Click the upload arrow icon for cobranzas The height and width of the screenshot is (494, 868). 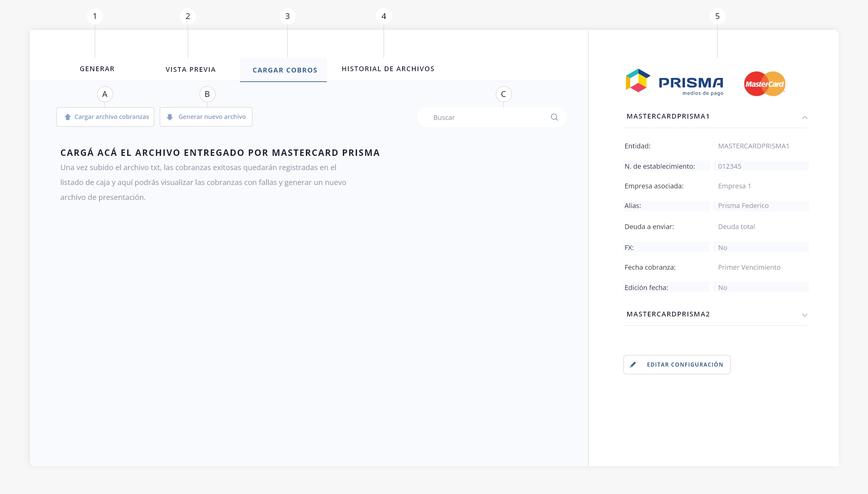[67, 117]
